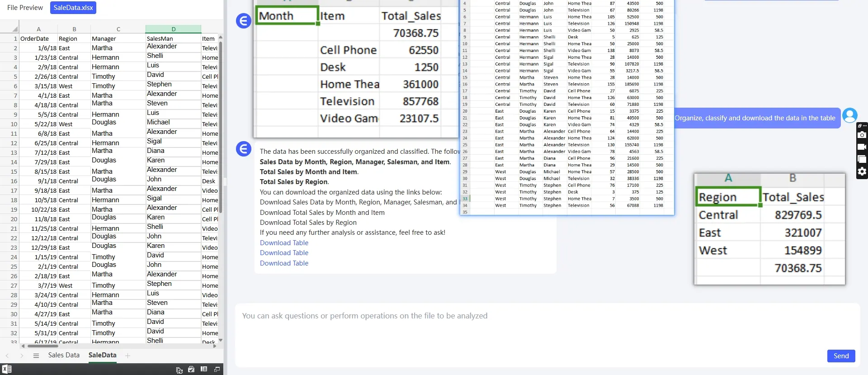Screen dimensions: 868x375
Task: Open the Region totals table thumbnail
Action: tap(769, 229)
